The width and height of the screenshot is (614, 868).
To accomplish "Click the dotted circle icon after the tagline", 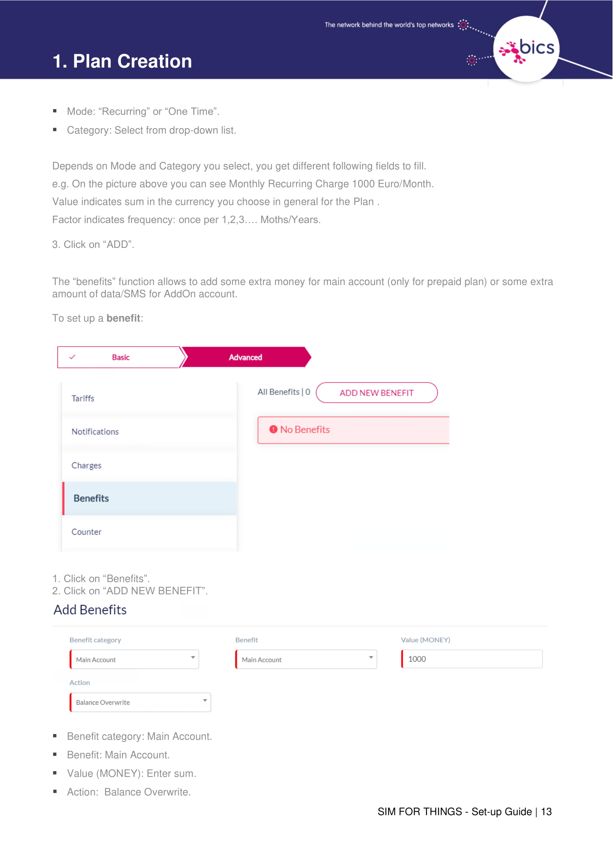I will point(463,25).
